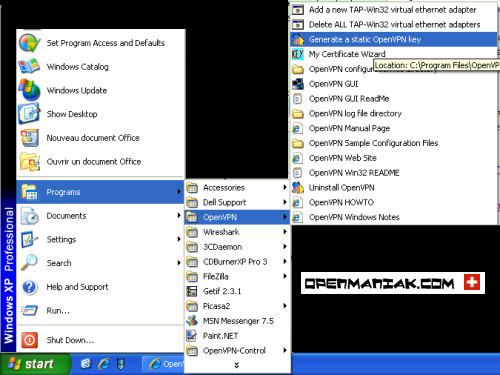The image size is (500, 375).
Task: Click the Add a new TAP-Win32 adapter icon
Action: click(x=298, y=10)
